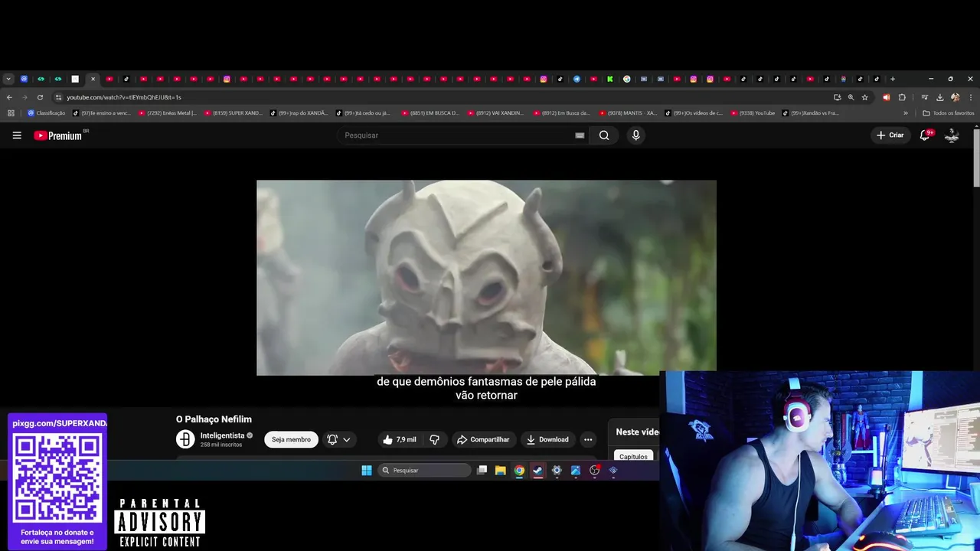980x551 pixels.
Task: Go back with the browser back arrow
Action: click(x=9, y=97)
